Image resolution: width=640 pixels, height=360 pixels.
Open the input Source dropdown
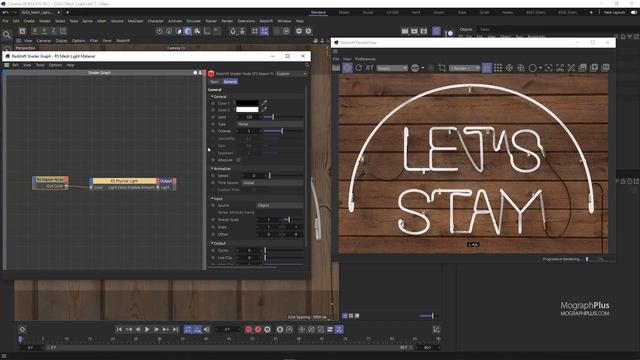pyautogui.click(x=280, y=205)
